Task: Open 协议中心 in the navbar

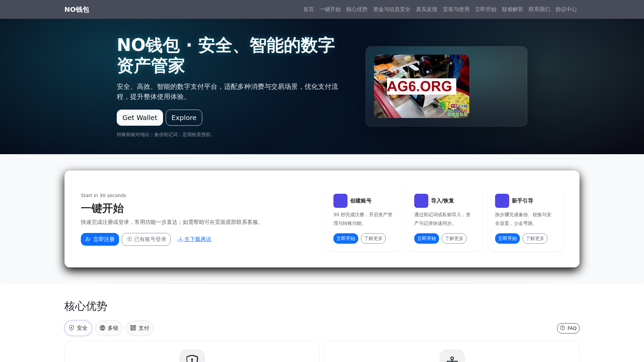Action: (566, 9)
